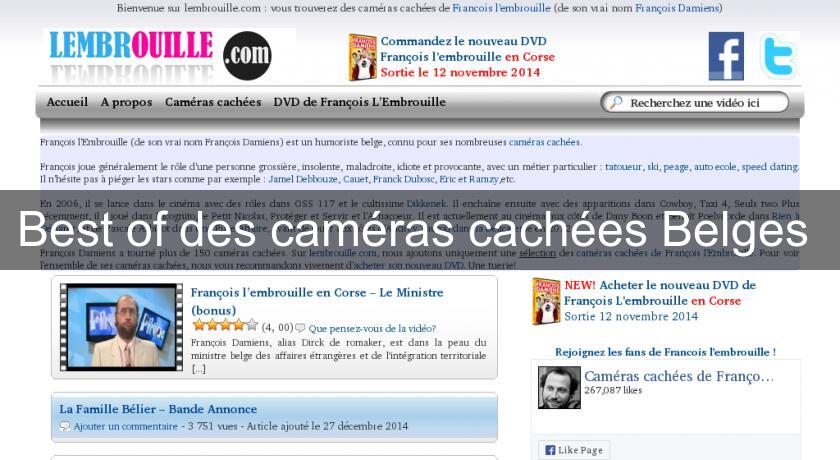Open the Accueil menu item
The width and height of the screenshot is (840, 460).
click(67, 102)
